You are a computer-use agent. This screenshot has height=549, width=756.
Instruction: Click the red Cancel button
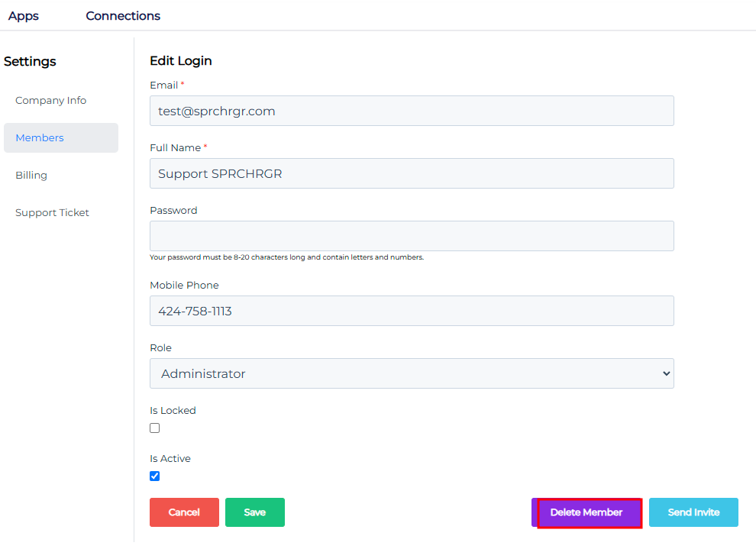pyautogui.click(x=184, y=512)
